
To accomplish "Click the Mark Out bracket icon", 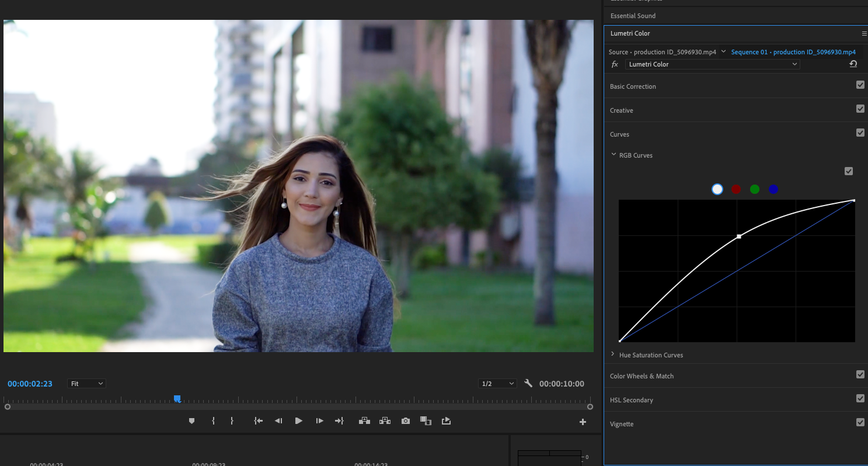I will click(232, 421).
